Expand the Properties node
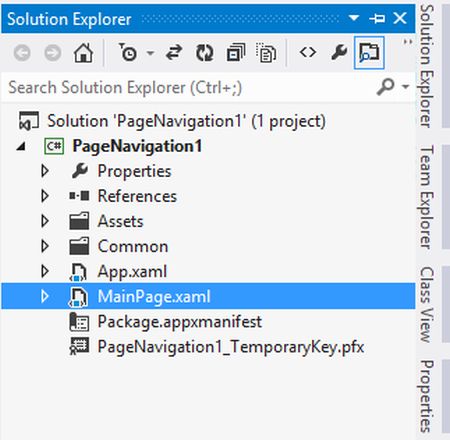Screen dimensions: 450x440 (45, 171)
